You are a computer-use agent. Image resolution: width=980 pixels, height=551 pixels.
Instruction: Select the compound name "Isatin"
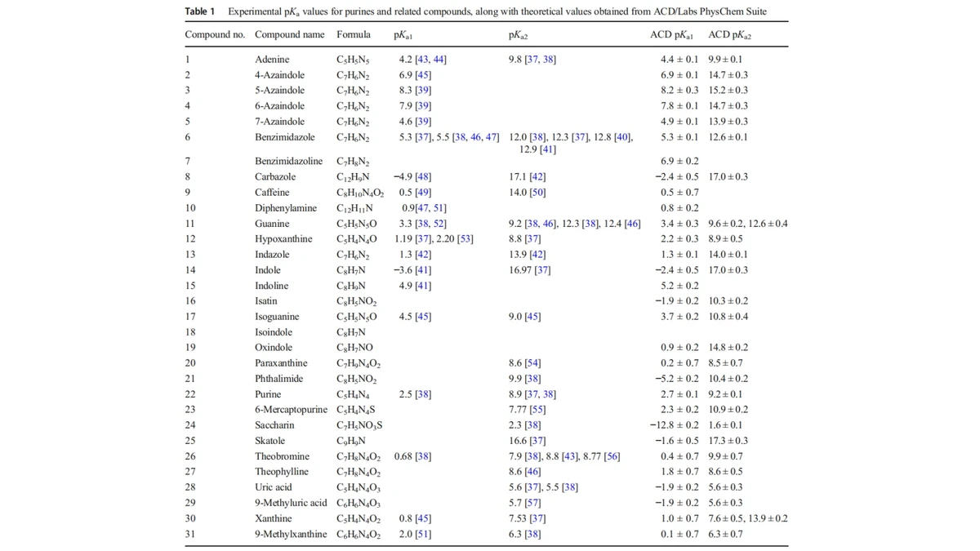[266, 301]
